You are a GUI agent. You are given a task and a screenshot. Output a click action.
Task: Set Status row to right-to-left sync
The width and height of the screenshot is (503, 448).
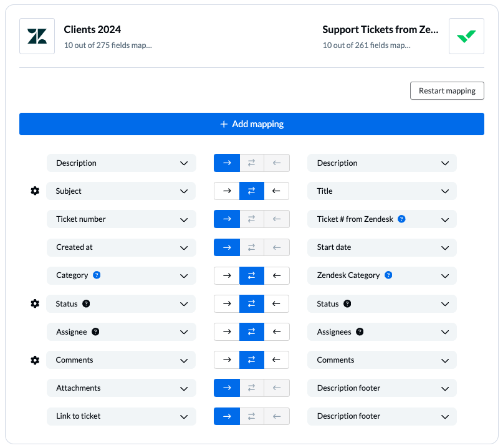click(x=277, y=303)
